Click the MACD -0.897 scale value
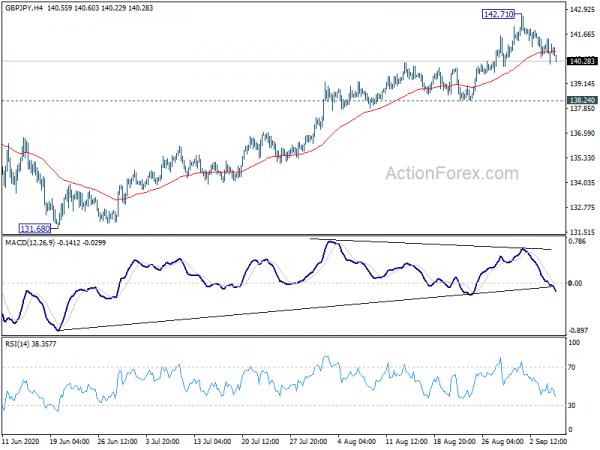Viewport: 600px width, 450px height. pos(579,331)
